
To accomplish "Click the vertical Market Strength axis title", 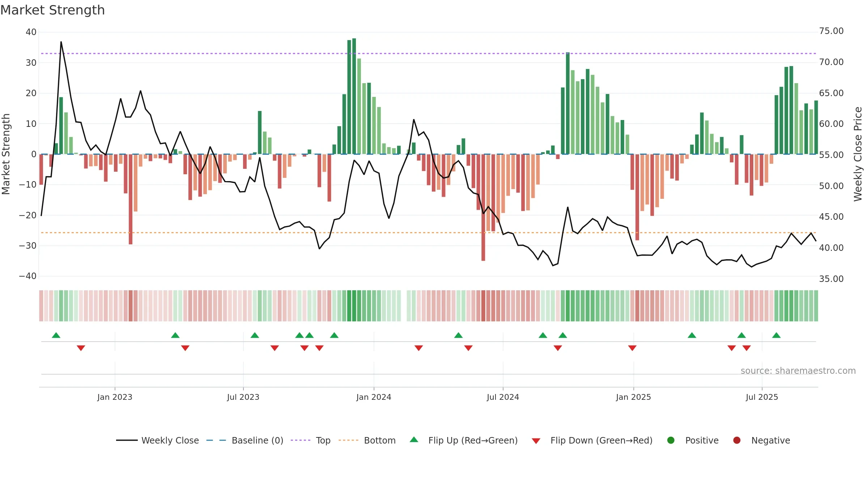I will [x=6, y=154].
